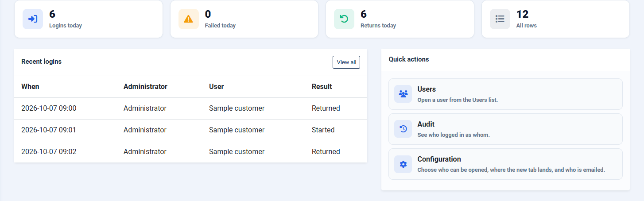Click the Audit history clock icon
Screen dimensions: 644x201
click(x=403, y=129)
